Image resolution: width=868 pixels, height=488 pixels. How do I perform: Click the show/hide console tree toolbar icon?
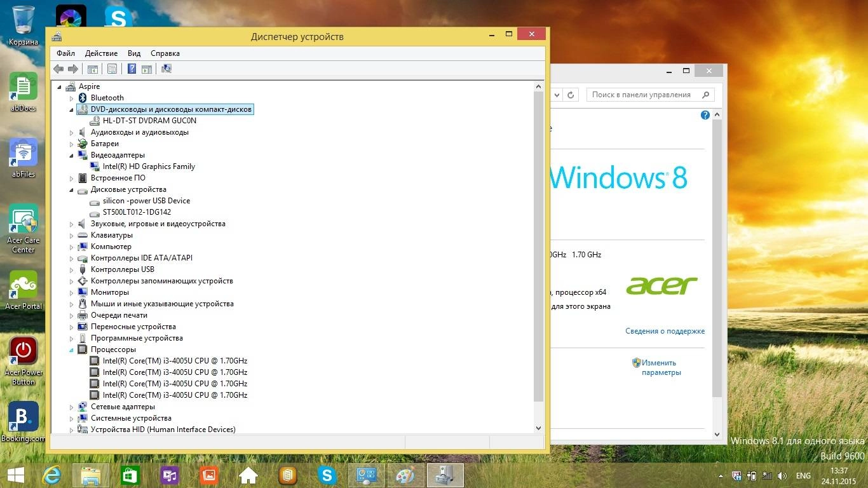point(93,69)
